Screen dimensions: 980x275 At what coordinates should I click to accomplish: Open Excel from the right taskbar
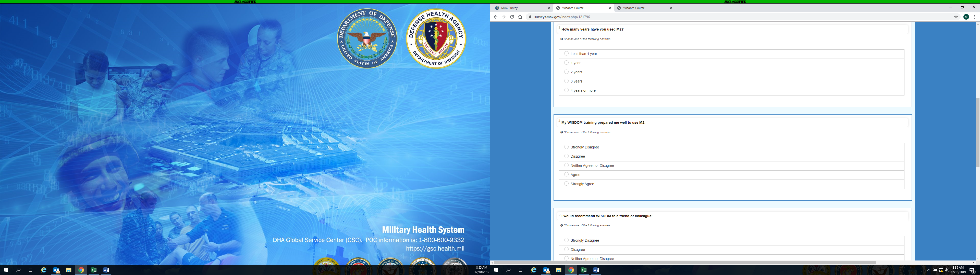point(584,270)
